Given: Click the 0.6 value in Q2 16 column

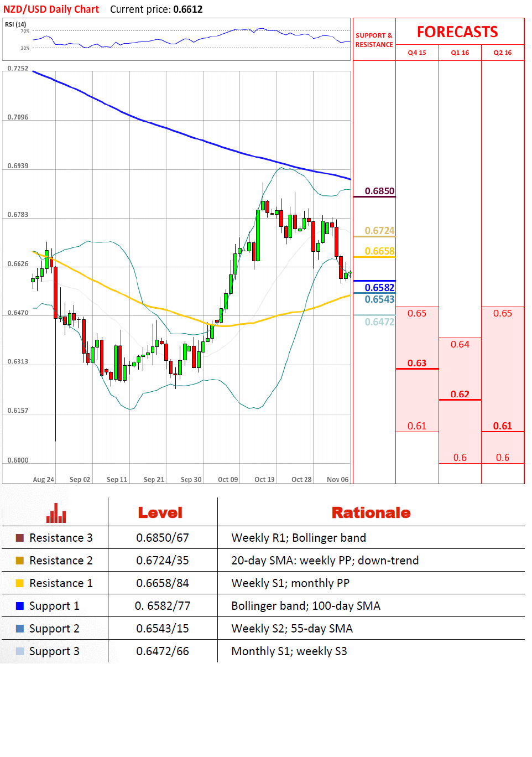Looking at the screenshot, I should [503, 457].
